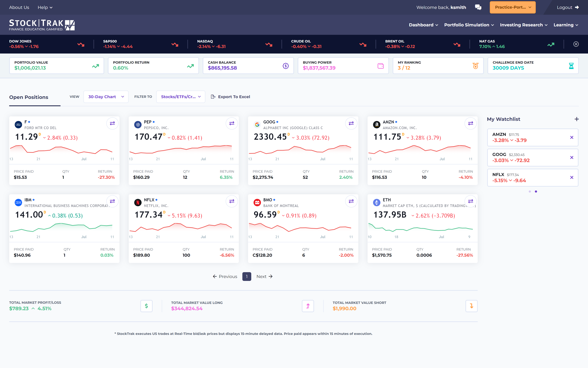
Task: Click the trade arrows icon on GOOG card
Action: click(351, 123)
